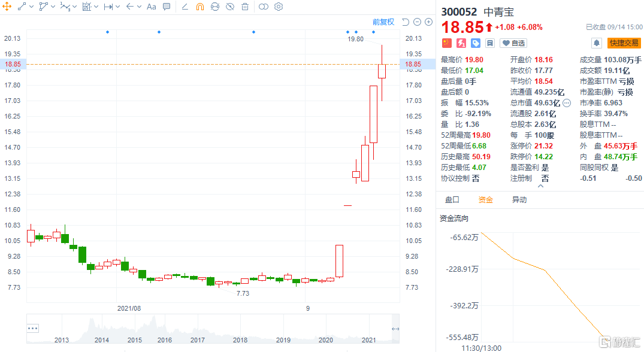Zoom in chart with plus circle

428,22
